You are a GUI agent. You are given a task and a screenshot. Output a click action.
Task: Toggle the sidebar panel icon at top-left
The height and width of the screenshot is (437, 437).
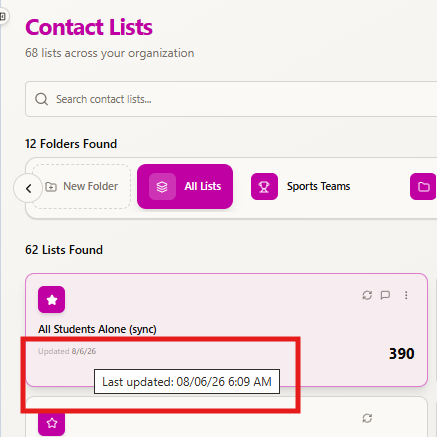[3, 16]
